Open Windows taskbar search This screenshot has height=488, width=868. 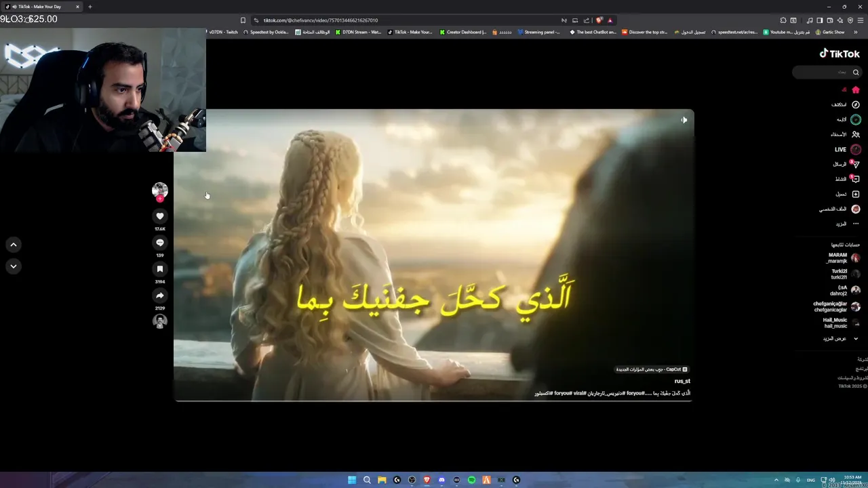click(367, 480)
